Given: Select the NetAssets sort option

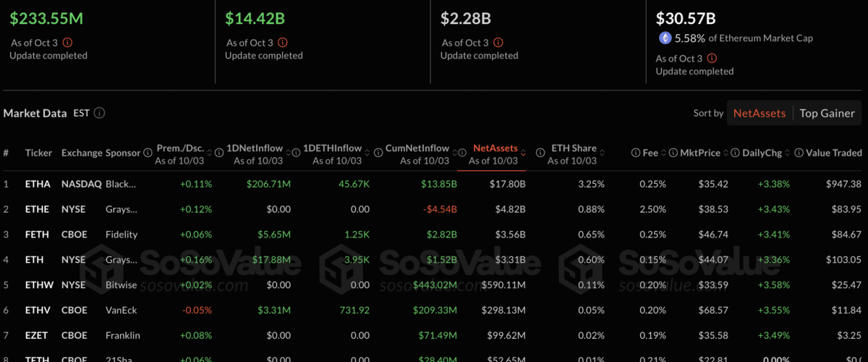Looking at the screenshot, I should (759, 113).
